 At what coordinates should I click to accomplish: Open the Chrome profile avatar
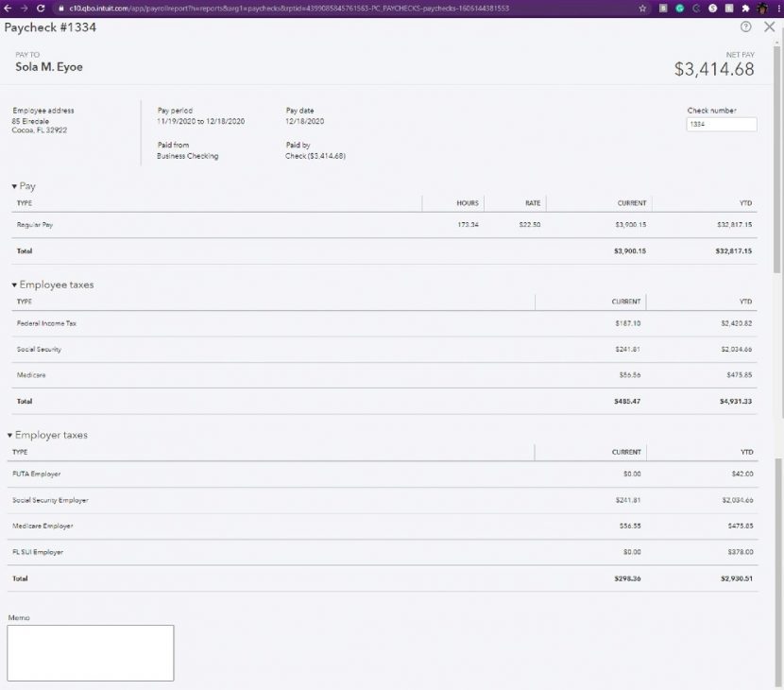[761, 8]
